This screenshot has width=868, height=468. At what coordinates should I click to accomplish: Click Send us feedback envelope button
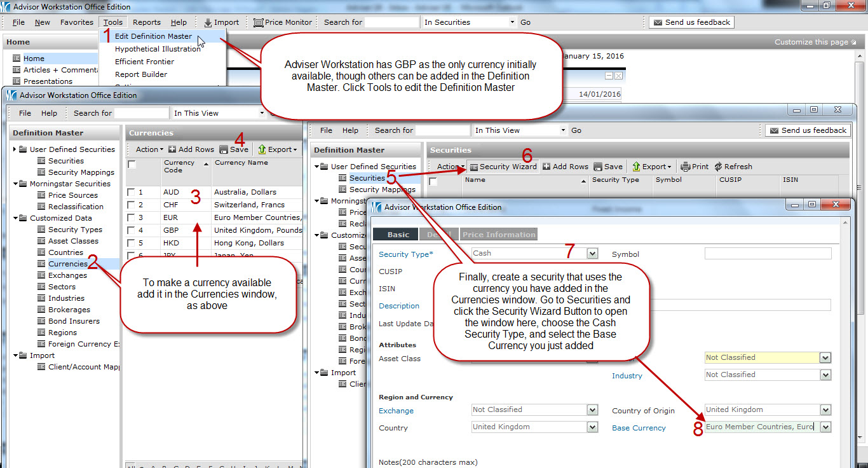click(691, 22)
